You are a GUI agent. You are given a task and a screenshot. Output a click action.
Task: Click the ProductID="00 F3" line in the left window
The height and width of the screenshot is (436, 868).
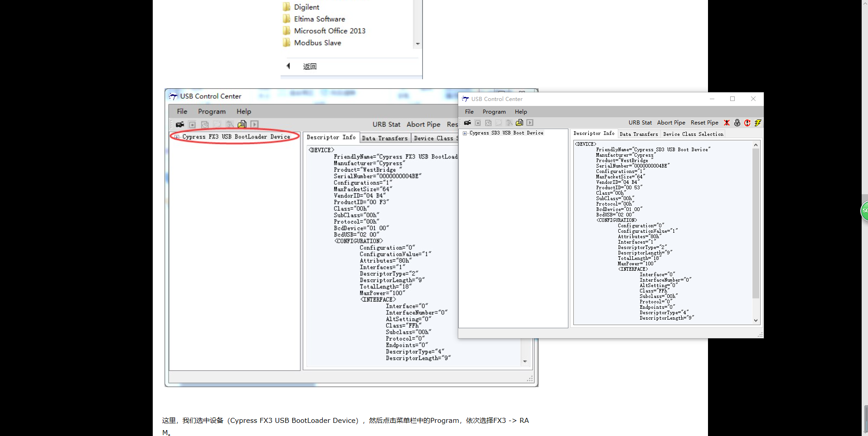(361, 202)
